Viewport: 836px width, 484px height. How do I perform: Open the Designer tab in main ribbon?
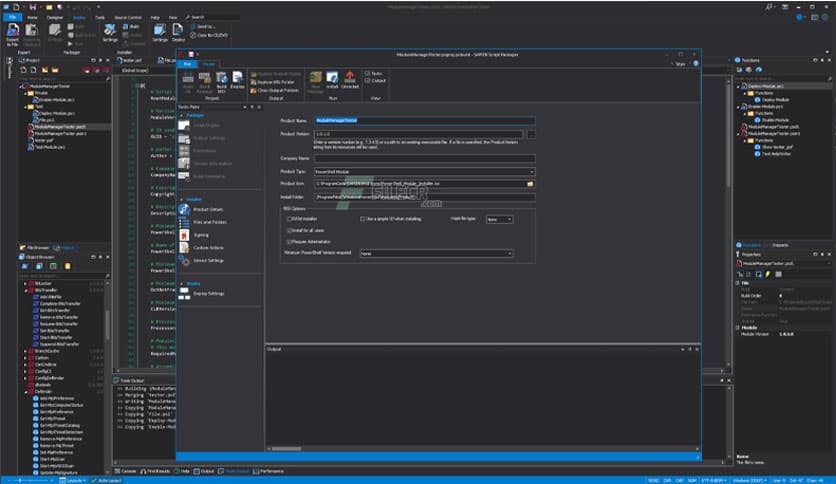(54, 18)
